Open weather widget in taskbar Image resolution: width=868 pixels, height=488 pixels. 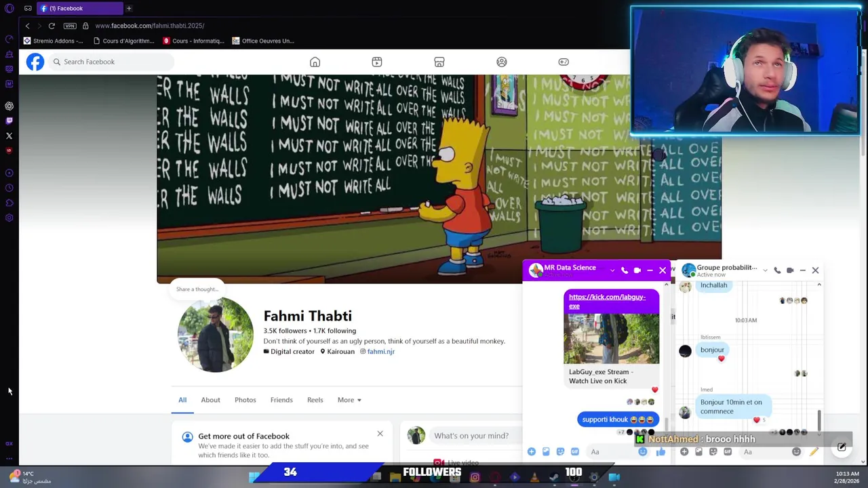(x=29, y=477)
